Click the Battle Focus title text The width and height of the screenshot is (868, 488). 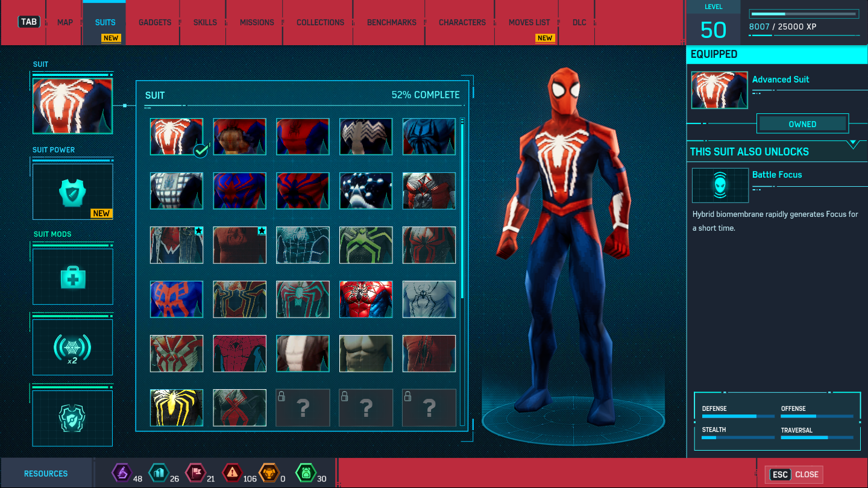777,175
